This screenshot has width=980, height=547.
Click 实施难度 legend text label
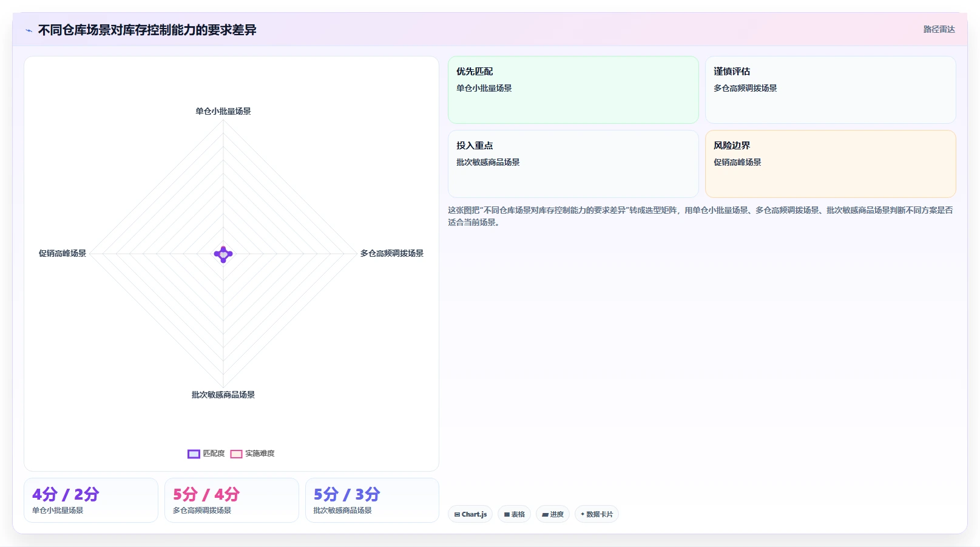coord(260,454)
